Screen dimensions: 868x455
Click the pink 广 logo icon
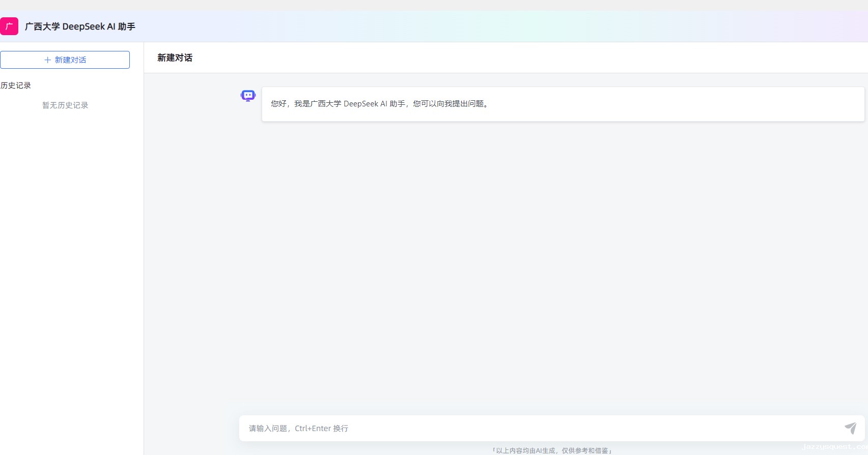[x=9, y=26]
